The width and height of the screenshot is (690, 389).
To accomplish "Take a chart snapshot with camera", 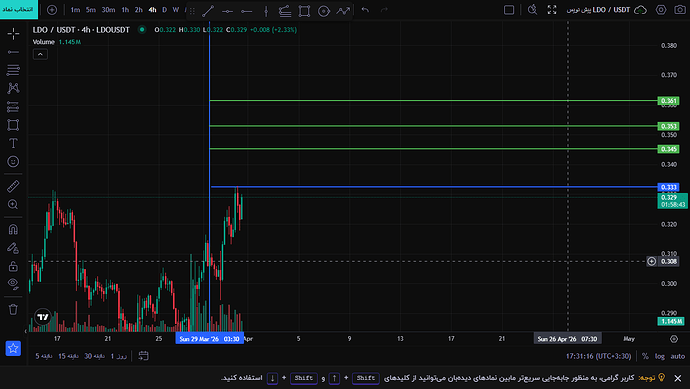I will click(x=680, y=10).
